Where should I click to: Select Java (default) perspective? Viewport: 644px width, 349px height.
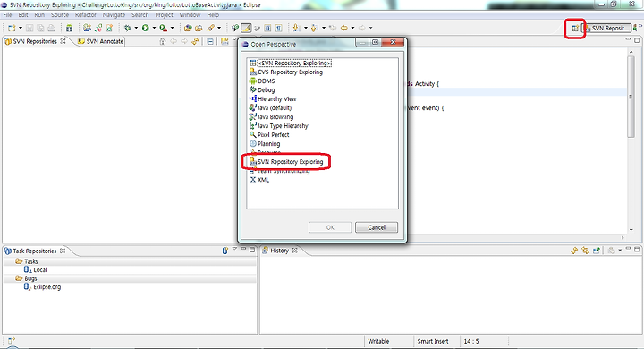pos(271,108)
